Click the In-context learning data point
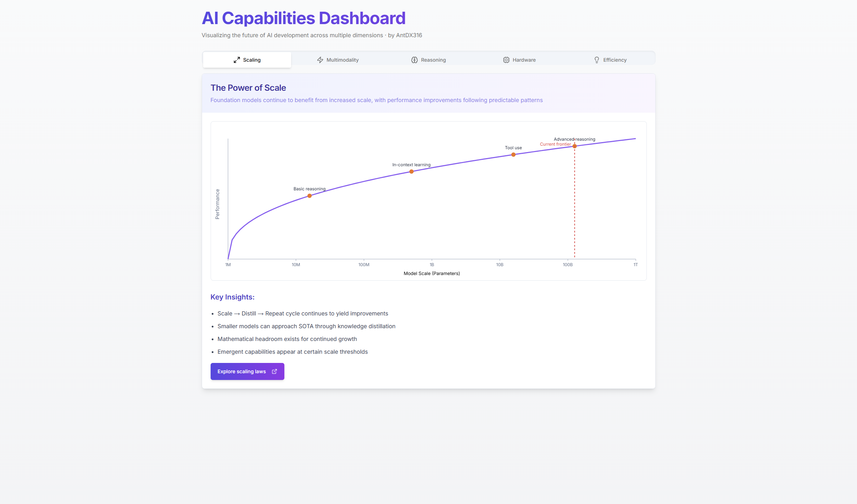Viewport: 857px width, 504px height. tap(411, 171)
